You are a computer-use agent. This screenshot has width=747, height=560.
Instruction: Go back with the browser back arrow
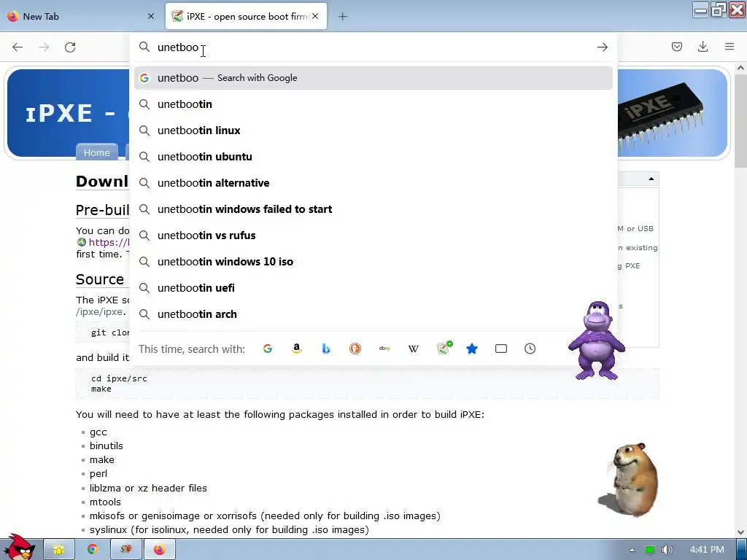[18, 47]
